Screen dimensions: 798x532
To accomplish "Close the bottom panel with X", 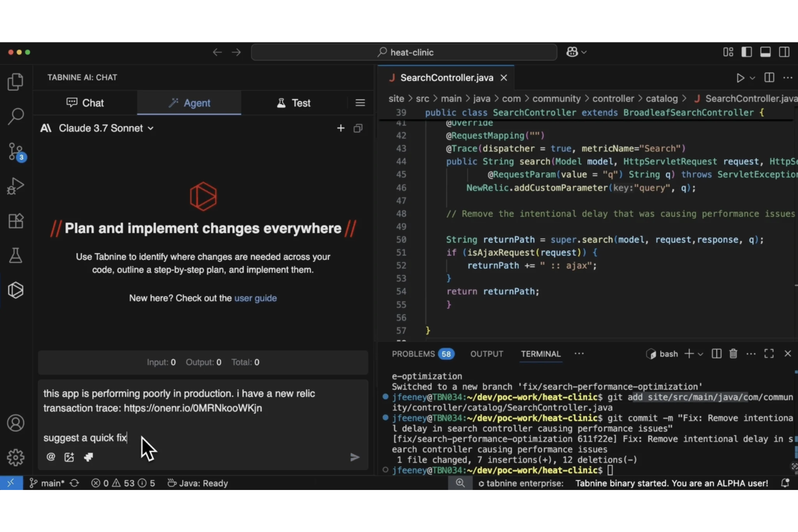I will tap(788, 354).
